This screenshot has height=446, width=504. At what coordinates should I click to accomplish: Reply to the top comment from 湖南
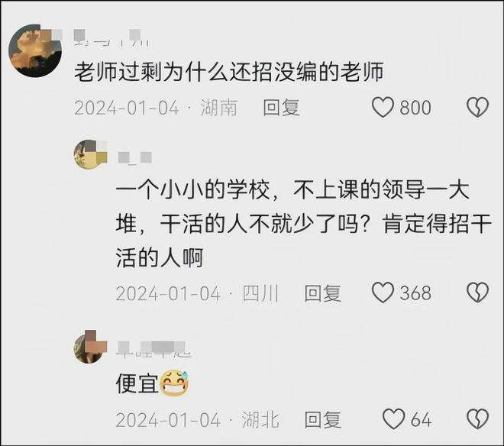click(x=281, y=108)
